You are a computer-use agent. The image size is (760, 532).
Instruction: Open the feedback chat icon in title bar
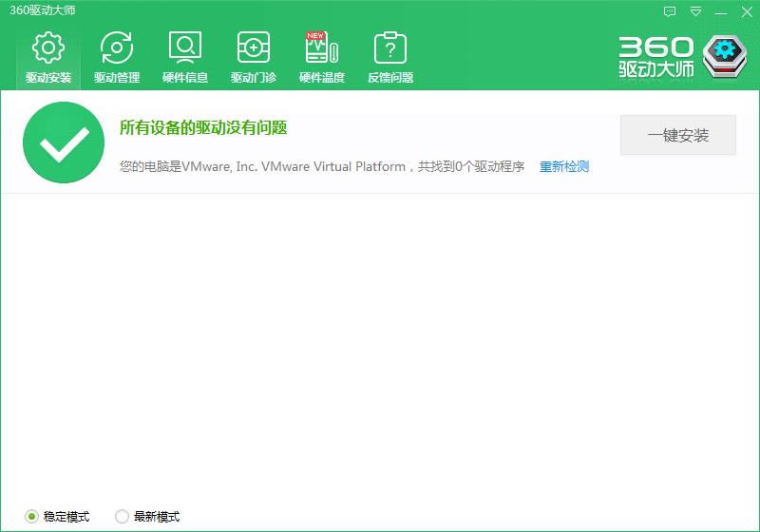(x=670, y=11)
